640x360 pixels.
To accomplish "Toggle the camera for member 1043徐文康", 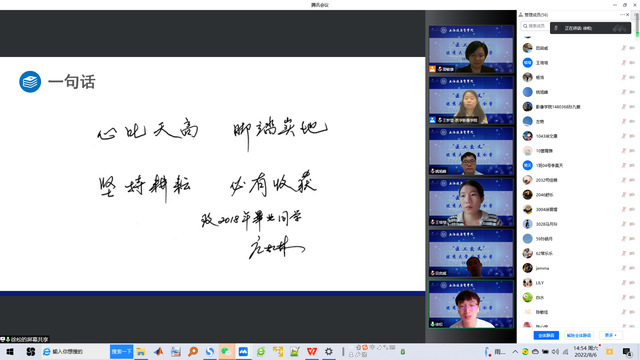I will [x=632, y=136].
